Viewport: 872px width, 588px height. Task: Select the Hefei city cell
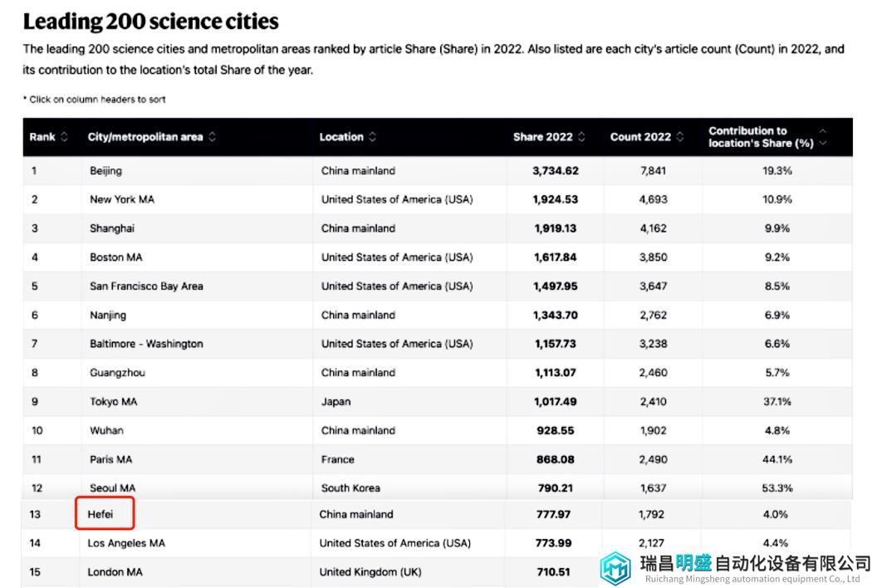tap(100, 514)
